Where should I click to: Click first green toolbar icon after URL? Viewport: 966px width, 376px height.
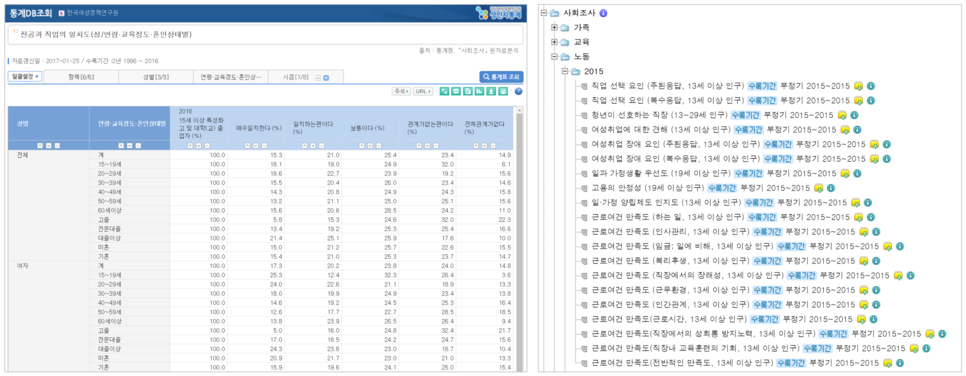(x=443, y=91)
